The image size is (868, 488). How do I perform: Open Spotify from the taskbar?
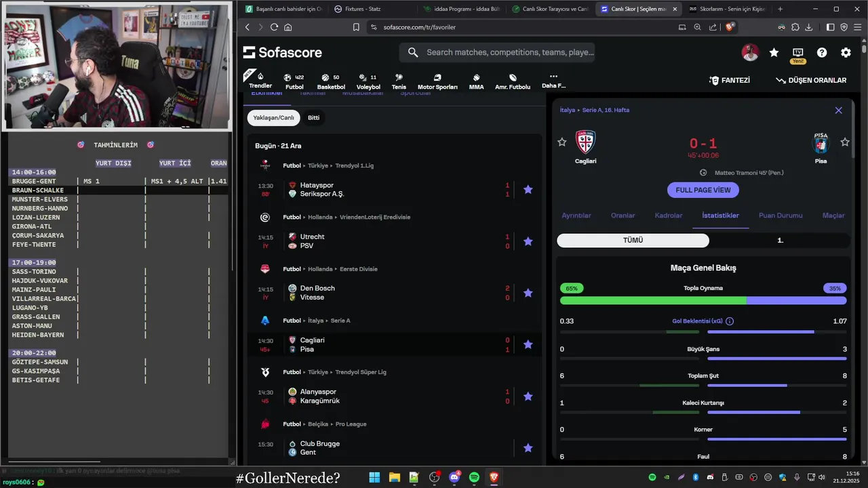pos(474,478)
